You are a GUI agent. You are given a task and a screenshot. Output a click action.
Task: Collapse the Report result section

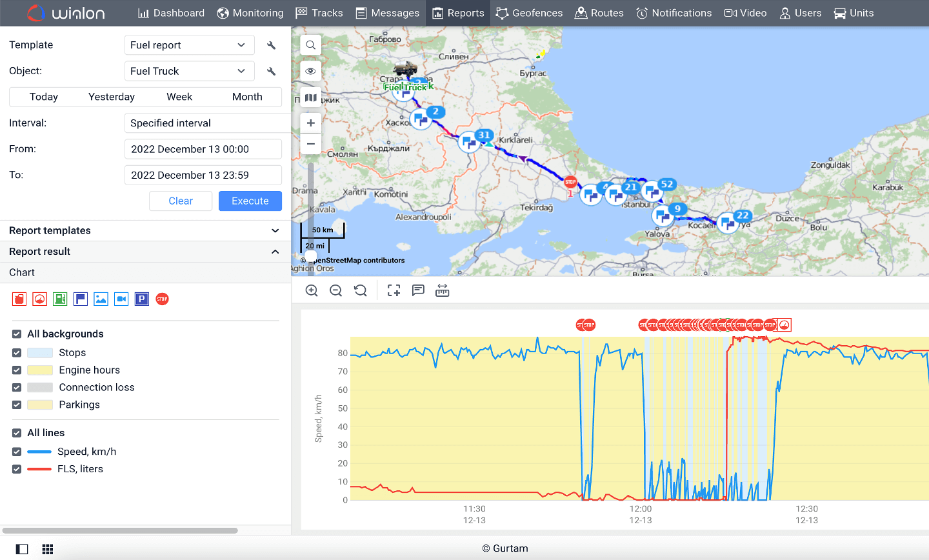point(275,252)
